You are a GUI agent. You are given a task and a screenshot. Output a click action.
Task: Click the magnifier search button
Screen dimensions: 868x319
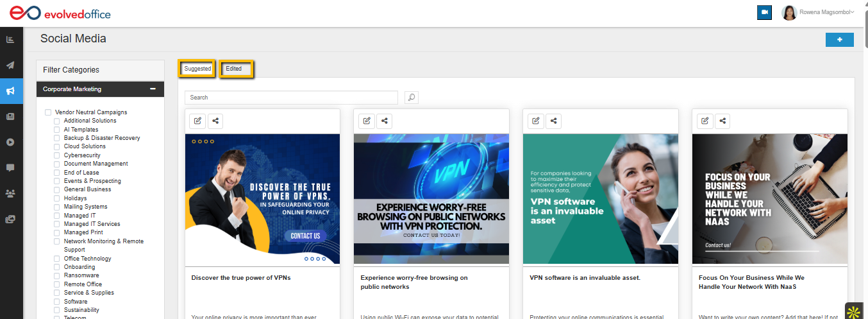point(412,98)
